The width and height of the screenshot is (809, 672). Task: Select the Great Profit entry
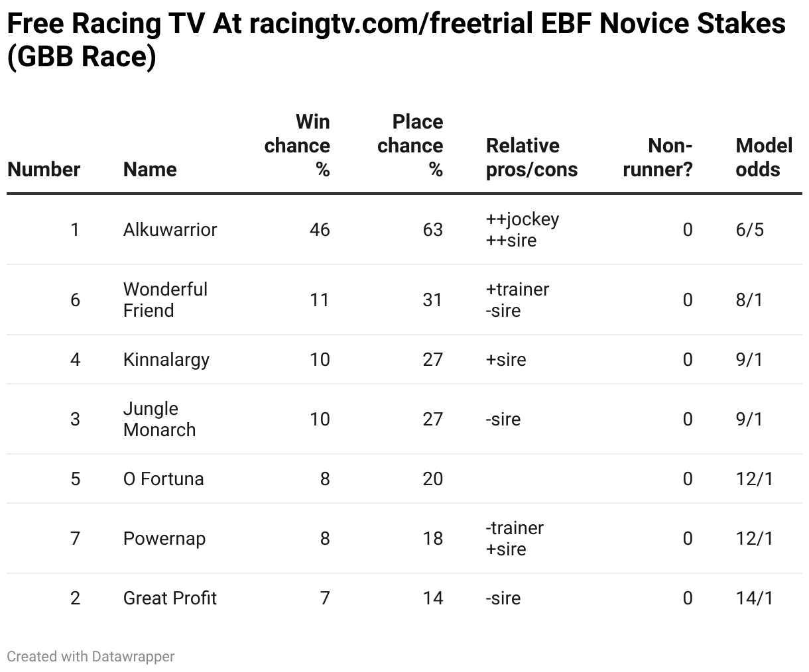tap(170, 598)
